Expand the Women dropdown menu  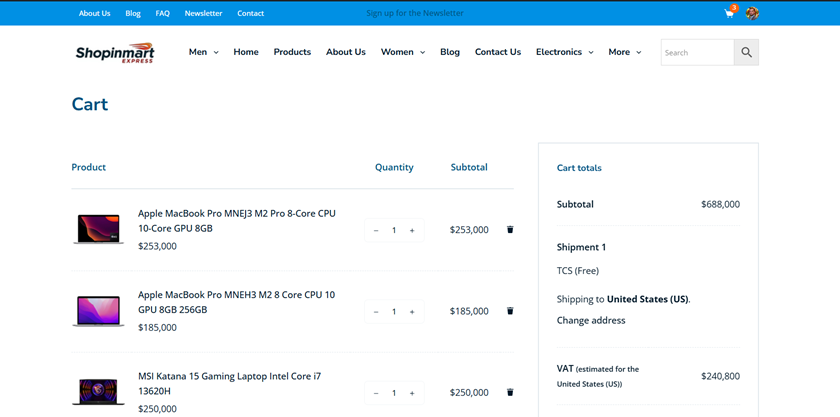402,52
